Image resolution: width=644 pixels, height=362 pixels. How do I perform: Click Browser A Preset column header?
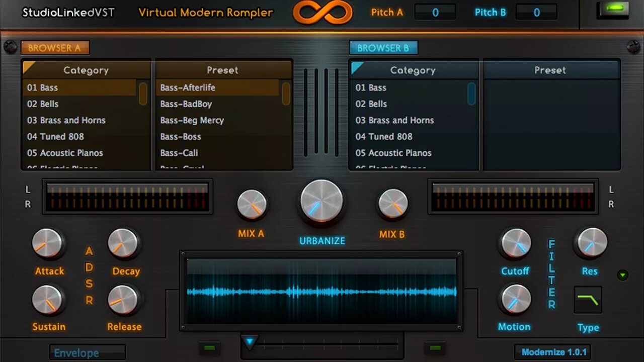(224, 70)
